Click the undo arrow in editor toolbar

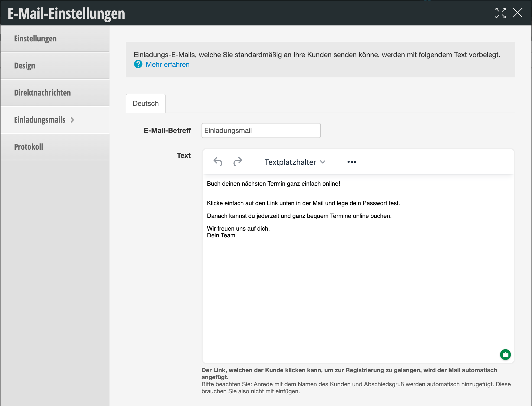pyautogui.click(x=218, y=162)
